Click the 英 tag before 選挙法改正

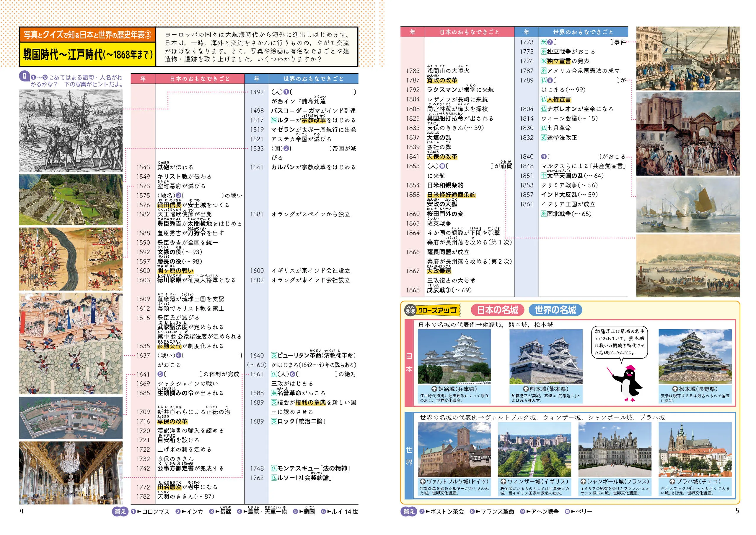point(544,137)
